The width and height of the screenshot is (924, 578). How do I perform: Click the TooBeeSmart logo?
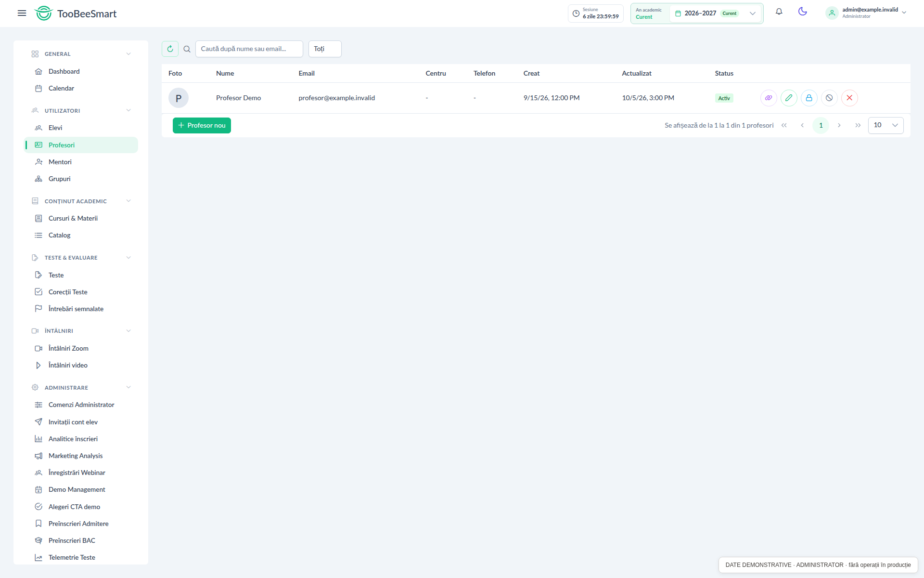[x=76, y=13]
